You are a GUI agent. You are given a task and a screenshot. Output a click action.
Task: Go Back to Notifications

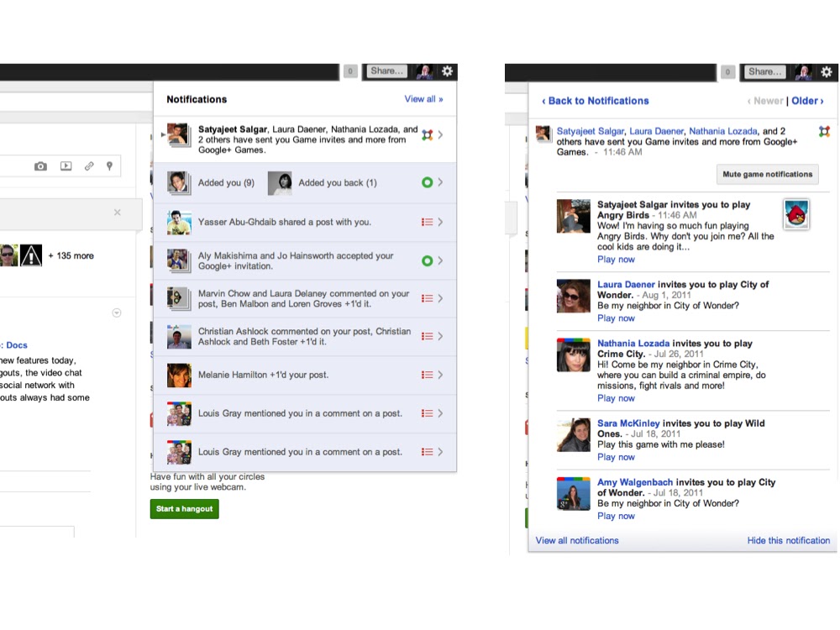tap(596, 101)
